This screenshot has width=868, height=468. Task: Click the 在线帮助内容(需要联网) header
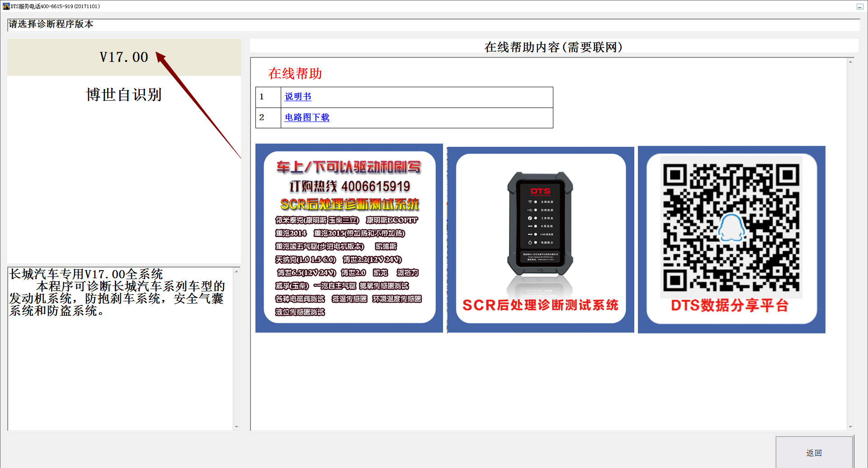point(554,47)
